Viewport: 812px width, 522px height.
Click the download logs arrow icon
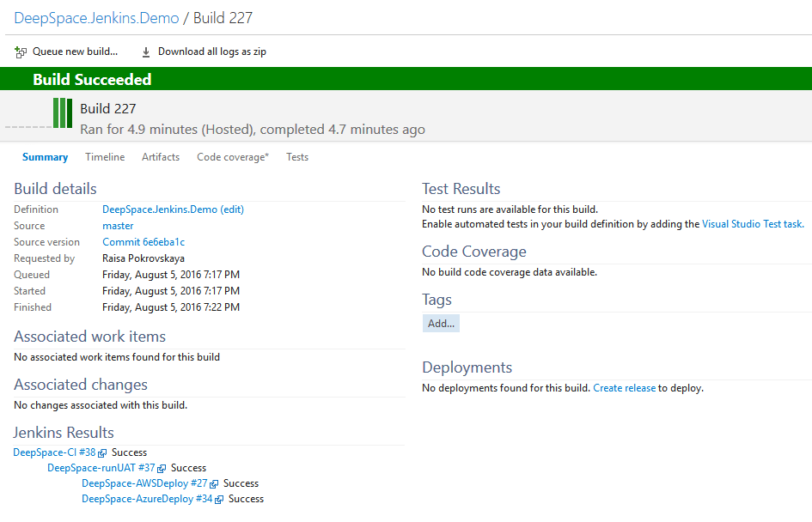(146, 52)
